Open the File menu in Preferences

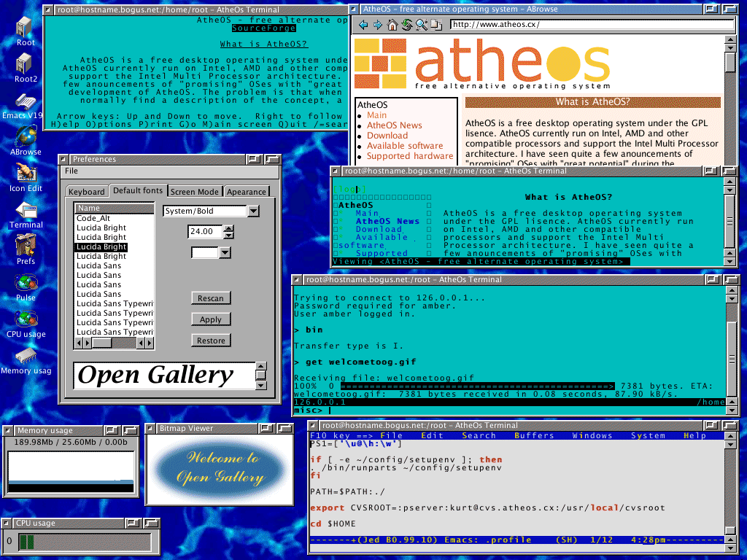click(x=71, y=171)
